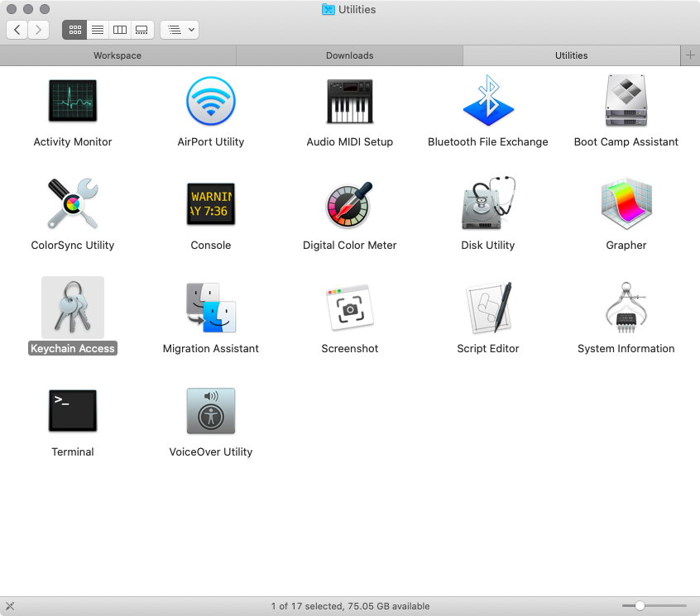Add a new Finder tab
Image resolution: width=700 pixels, height=616 pixels.
pyautogui.click(x=690, y=55)
